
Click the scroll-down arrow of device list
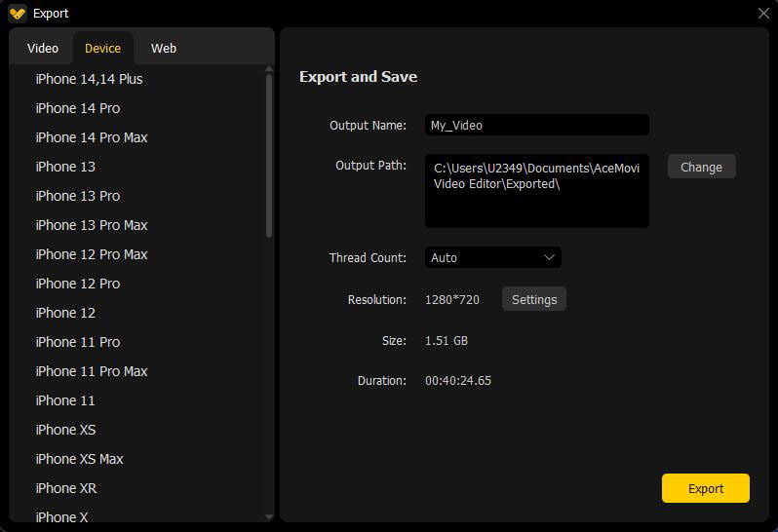(269, 517)
